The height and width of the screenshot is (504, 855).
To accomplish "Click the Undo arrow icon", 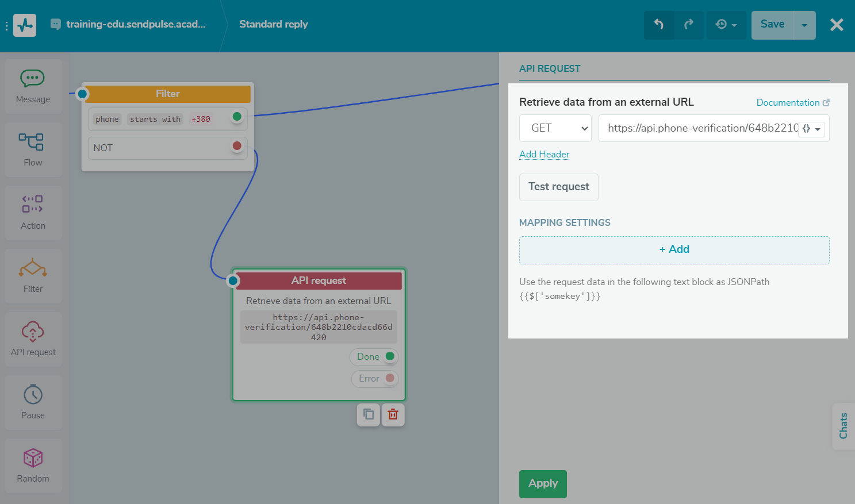I will [x=659, y=25].
